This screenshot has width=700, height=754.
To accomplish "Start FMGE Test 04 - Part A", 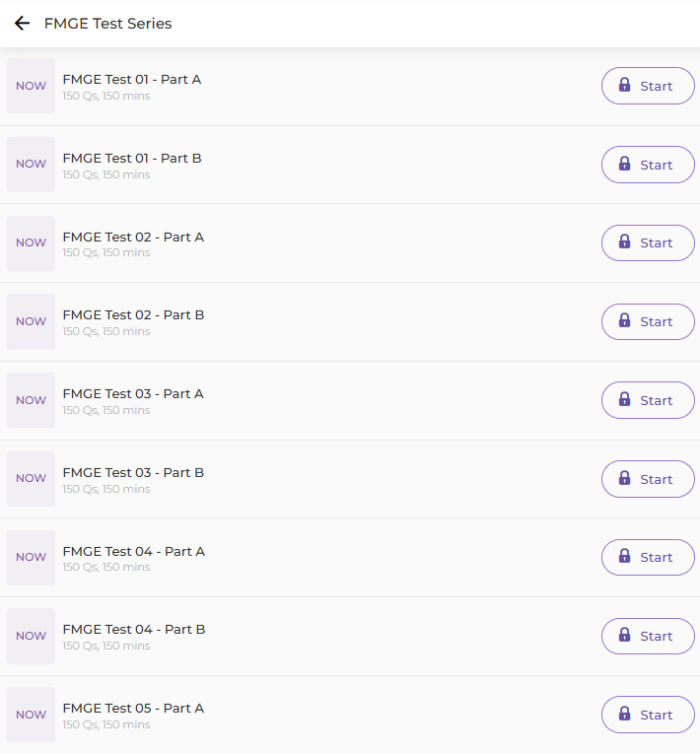I will point(648,557).
